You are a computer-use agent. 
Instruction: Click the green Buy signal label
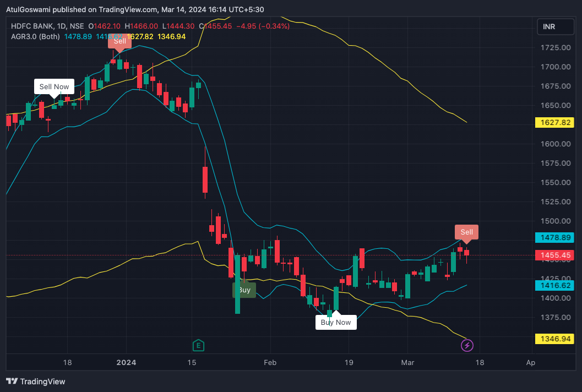244,290
